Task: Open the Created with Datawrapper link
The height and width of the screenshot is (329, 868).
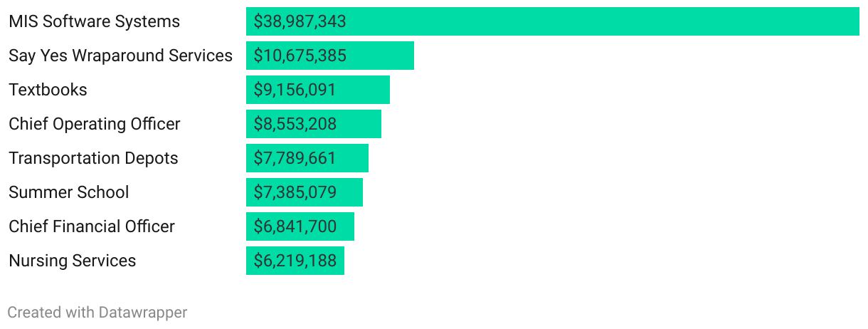Action: point(97,312)
